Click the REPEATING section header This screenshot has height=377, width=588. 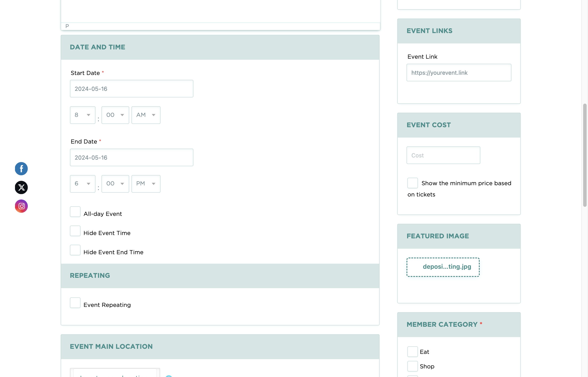(x=220, y=276)
